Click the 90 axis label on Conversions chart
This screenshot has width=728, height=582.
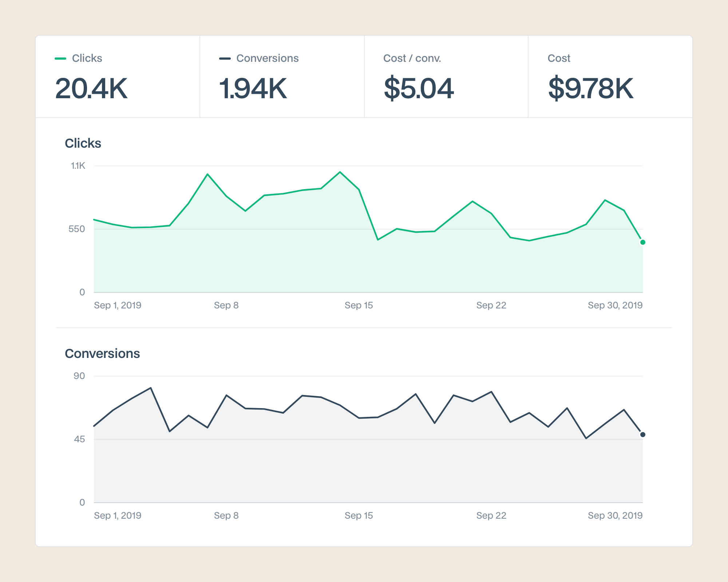pos(79,376)
